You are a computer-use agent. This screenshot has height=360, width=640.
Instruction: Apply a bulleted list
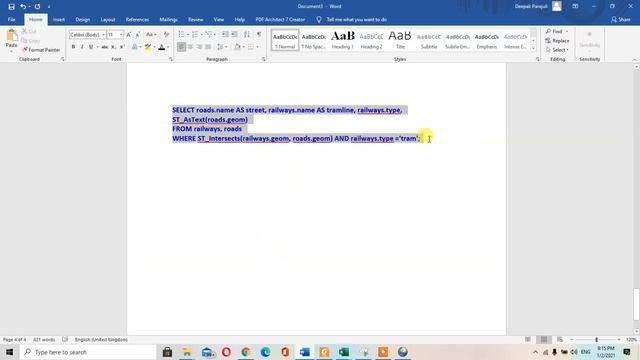coord(181,34)
